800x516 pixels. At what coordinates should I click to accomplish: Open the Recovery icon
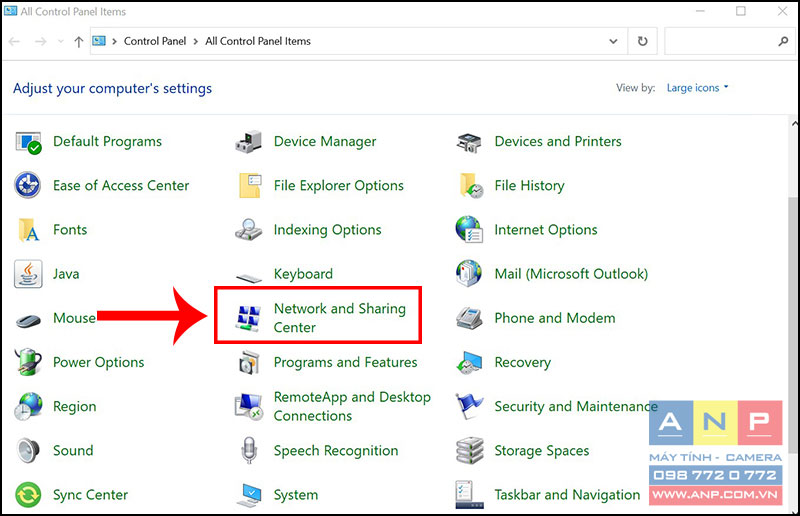coord(469,362)
